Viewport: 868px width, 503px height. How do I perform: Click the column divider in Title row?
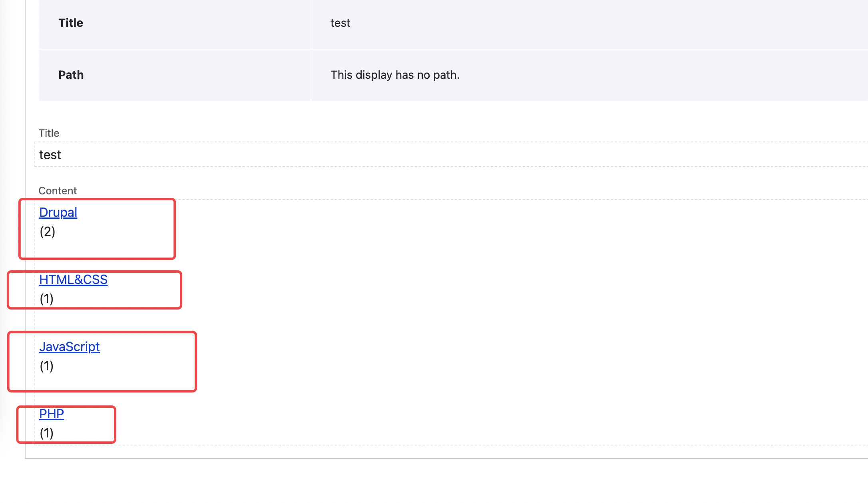311,23
